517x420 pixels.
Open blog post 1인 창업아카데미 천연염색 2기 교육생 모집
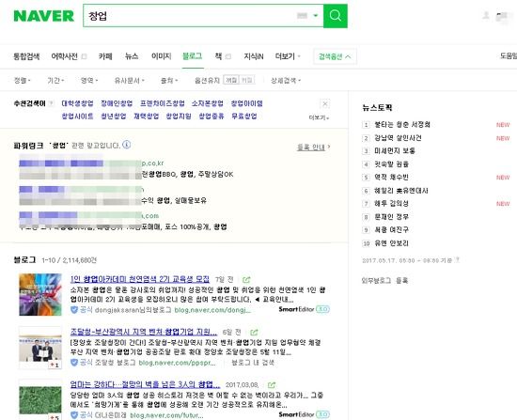(140, 279)
